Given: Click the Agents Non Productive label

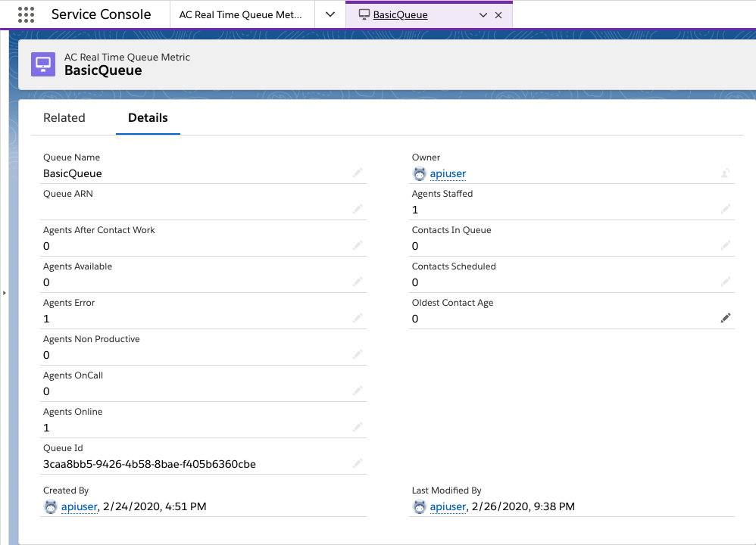Looking at the screenshot, I should tap(92, 339).
